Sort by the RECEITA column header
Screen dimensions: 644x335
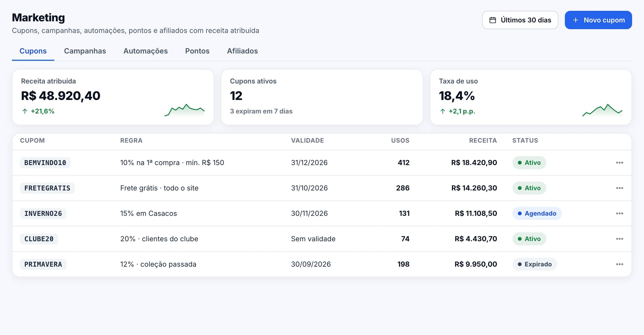click(x=483, y=140)
